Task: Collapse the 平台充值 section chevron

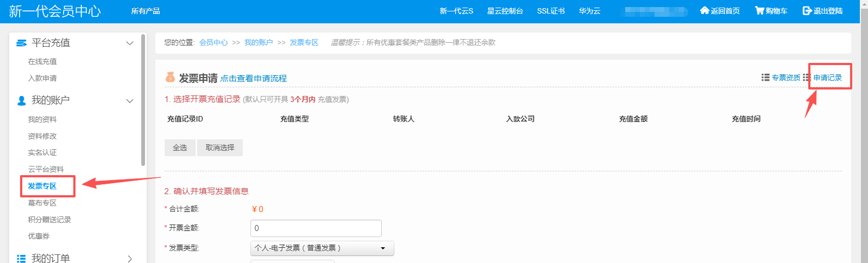Action: (x=129, y=43)
